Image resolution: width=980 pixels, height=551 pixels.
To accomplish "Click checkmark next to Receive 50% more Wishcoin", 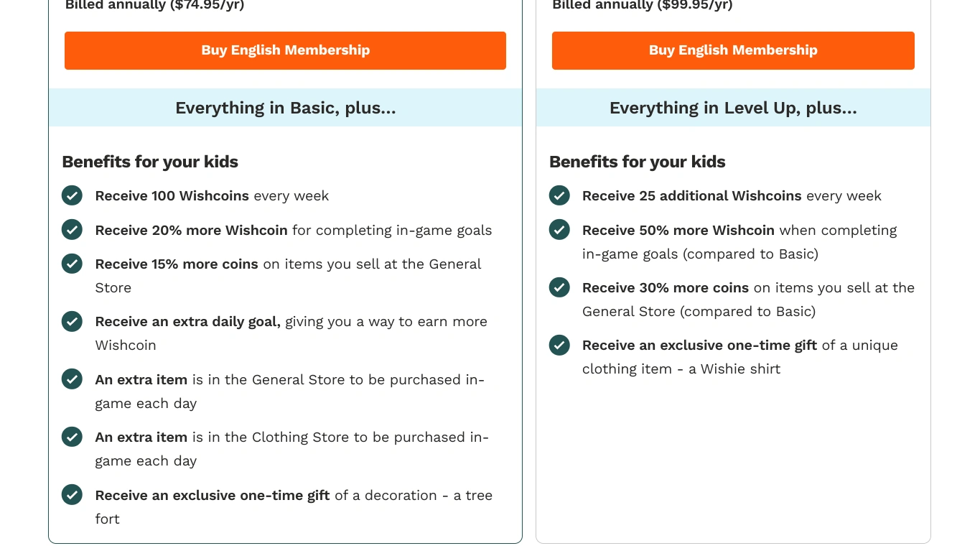I will tap(559, 230).
